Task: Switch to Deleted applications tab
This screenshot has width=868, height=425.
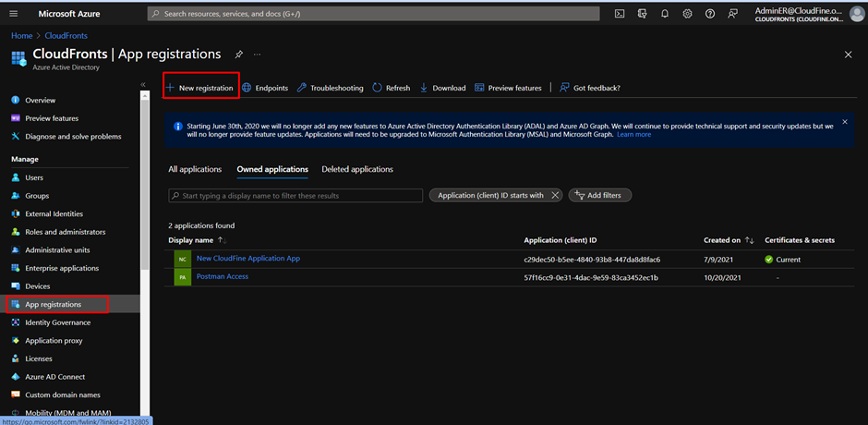Action: [x=357, y=169]
